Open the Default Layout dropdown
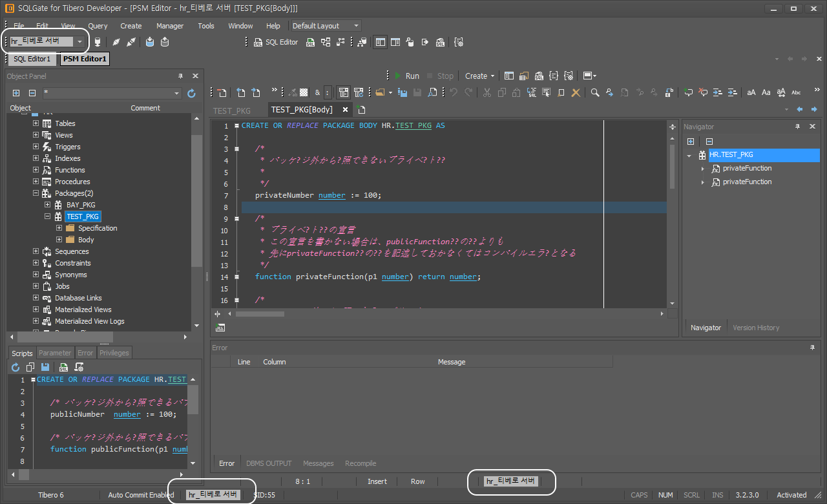 pyautogui.click(x=356, y=26)
